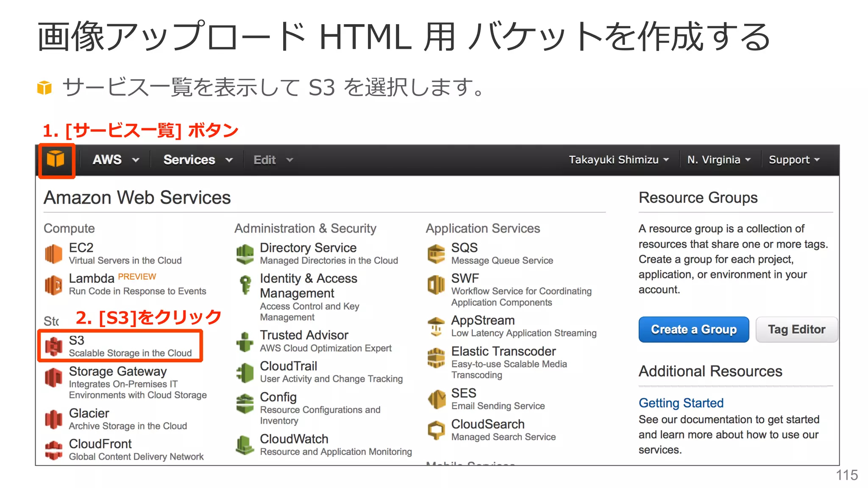868x488 pixels.
Task: Open the Lambda service icon
Action: click(54, 285)
